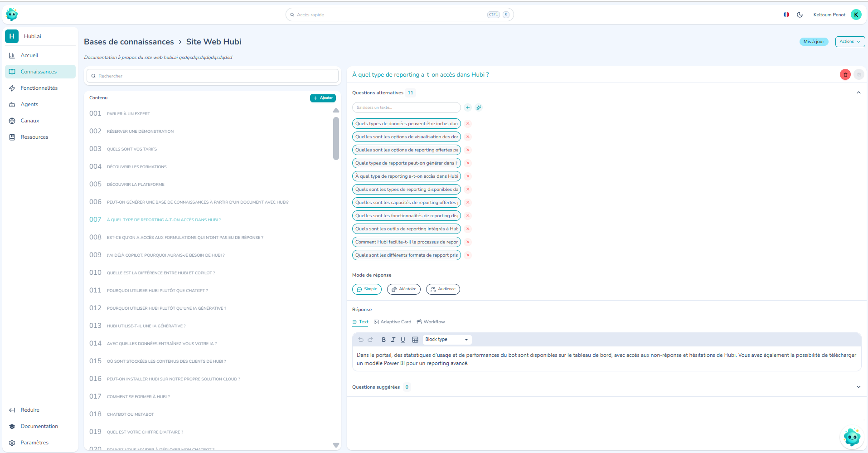Open Fonctionnalités in sidebar
The height and width of the screenshot is (453, 868).
pyautogui.click(x=40, y=88)
